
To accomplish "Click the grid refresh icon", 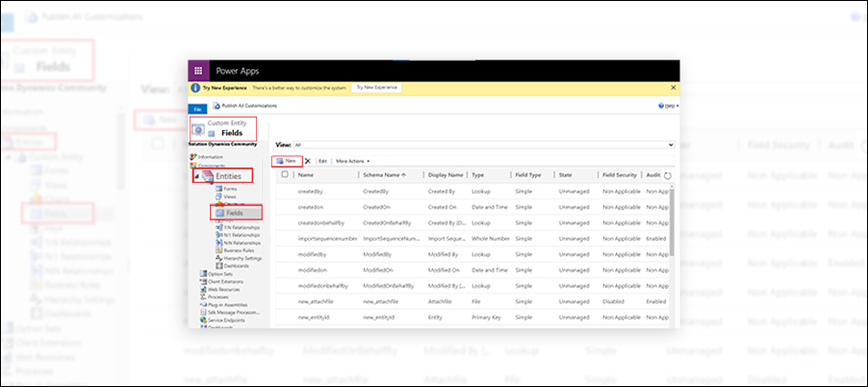I will point(668,175).
